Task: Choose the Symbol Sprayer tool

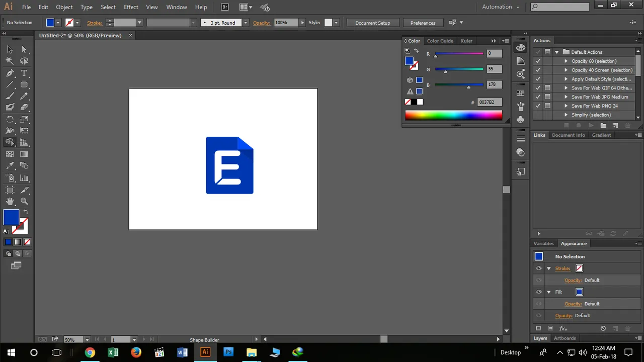Action: (x=10, y=178)
